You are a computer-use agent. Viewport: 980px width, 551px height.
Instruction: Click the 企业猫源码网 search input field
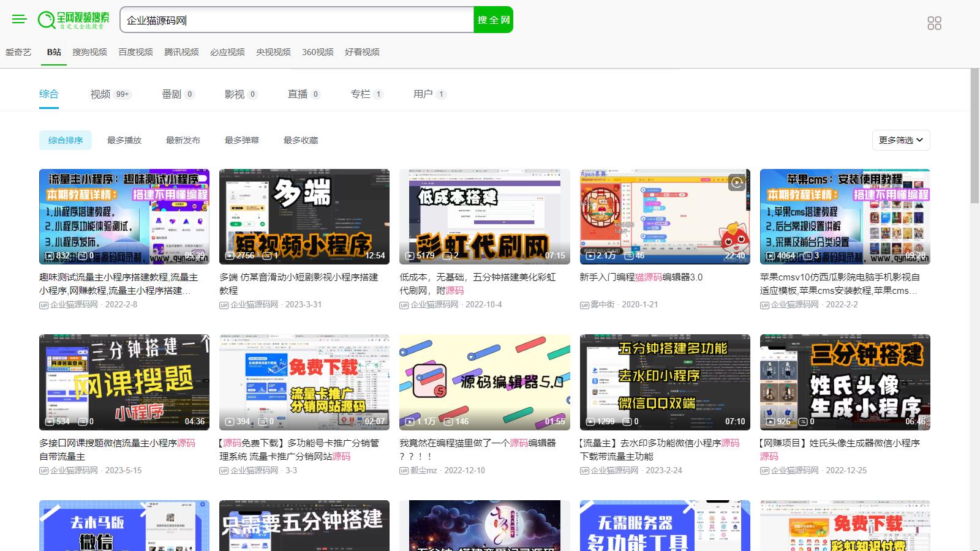pos(297,20)
